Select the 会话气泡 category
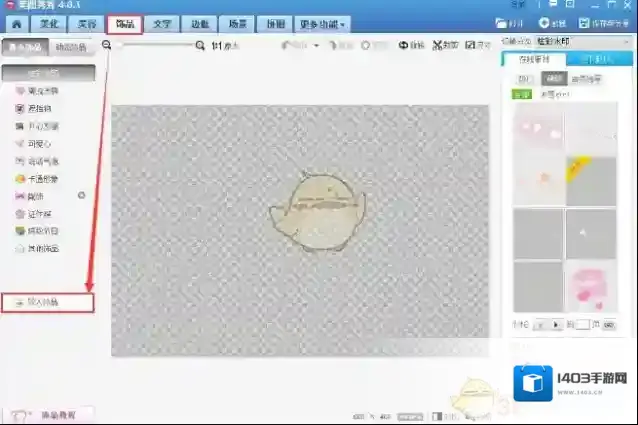The width and height of the screenshot is (638, 425). pyautogui.click(x=37, y=161)
